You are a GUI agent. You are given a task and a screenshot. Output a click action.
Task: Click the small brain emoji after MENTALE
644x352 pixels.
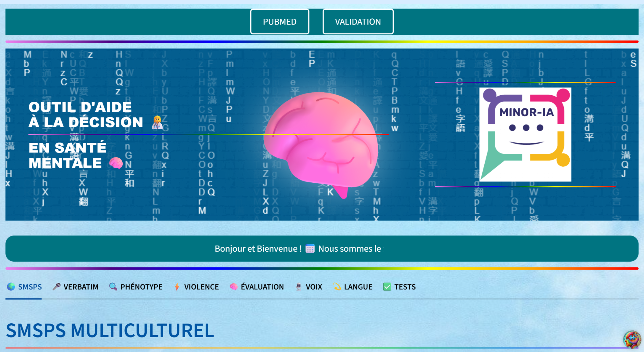coord(116,163)
